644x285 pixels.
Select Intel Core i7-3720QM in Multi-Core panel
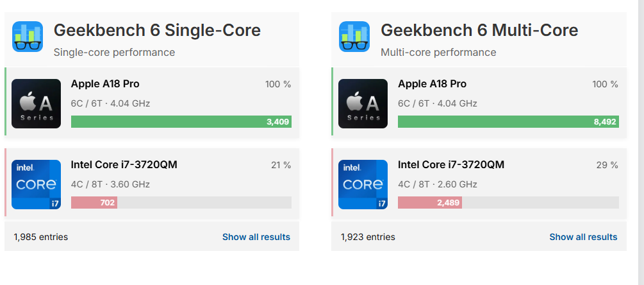coord(450,165)
